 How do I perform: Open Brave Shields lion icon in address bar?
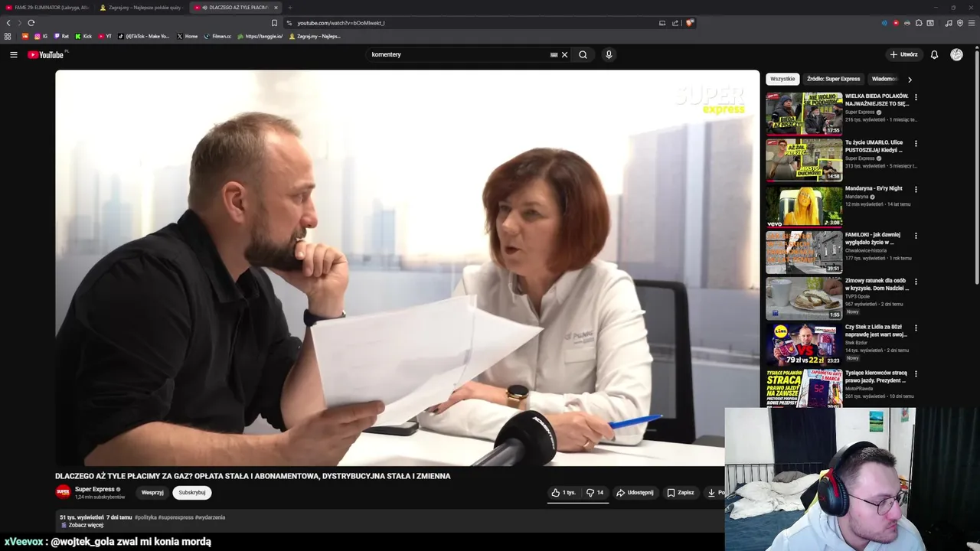(689, 23)
